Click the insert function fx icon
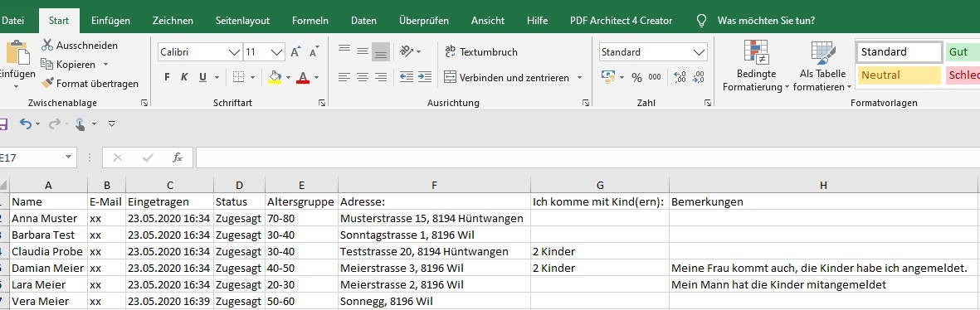This screenshot has height=310, width=980. 178,157
